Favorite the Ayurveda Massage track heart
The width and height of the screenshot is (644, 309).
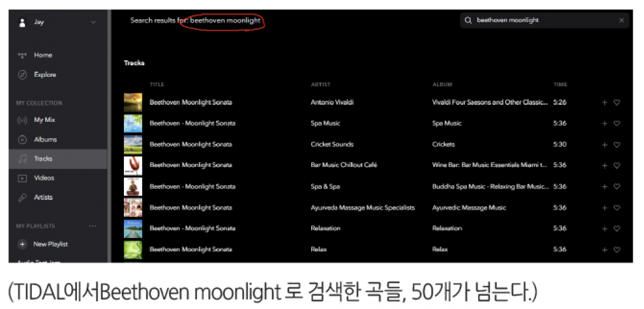coord(617,208)
